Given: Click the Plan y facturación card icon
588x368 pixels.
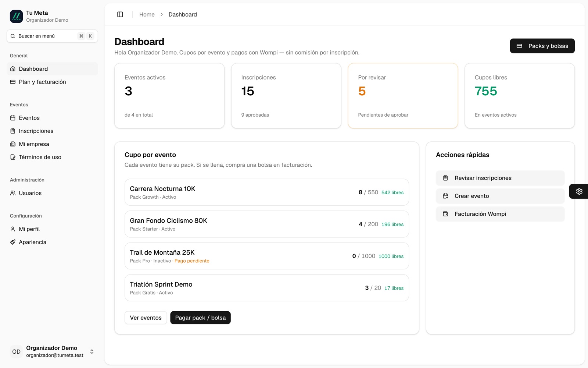Looking at the screenshot, I should pyautogui.click(x=13, y=82).
